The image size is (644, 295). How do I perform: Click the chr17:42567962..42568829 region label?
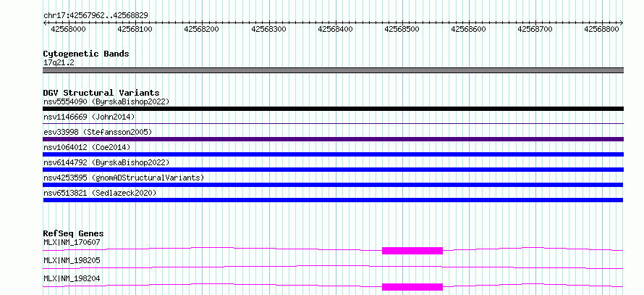pyautogui.click(x=96, y=16)
